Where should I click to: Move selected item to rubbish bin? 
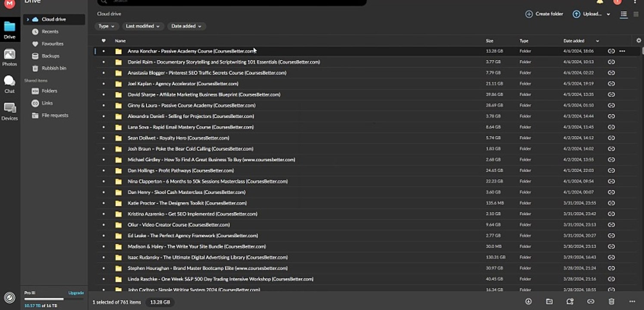(x=611, y=302)
